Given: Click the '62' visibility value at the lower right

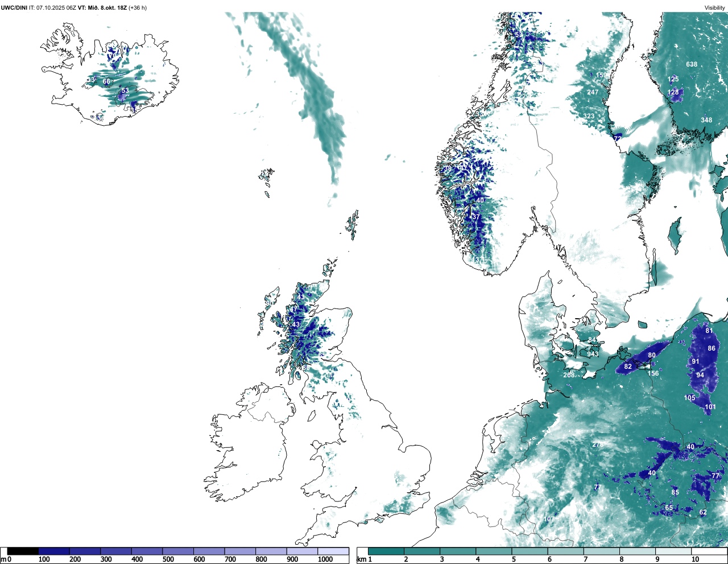Looking at the screenshot, I should (x=703, y=512).
